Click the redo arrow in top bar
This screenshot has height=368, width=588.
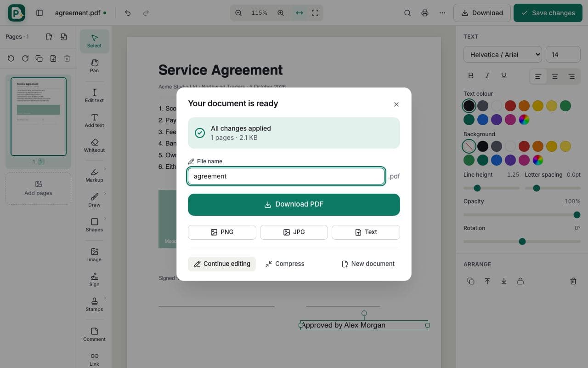tap(146, 13)
